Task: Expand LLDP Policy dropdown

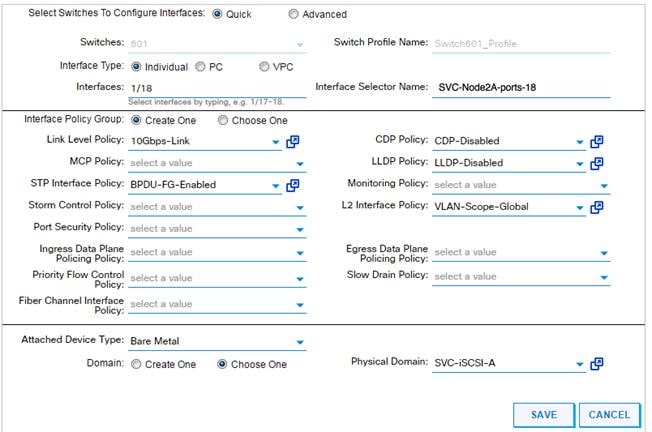Action: [580, 164]
